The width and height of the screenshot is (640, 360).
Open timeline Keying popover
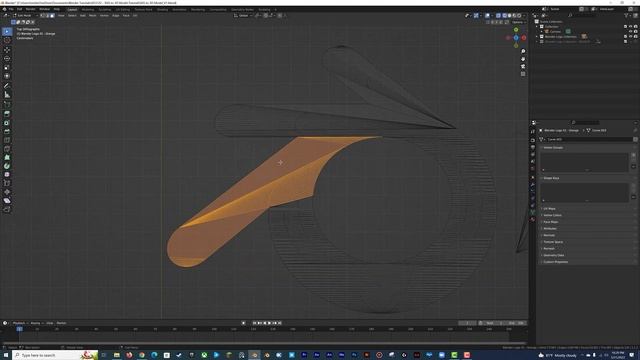click(x=36, y=323)
